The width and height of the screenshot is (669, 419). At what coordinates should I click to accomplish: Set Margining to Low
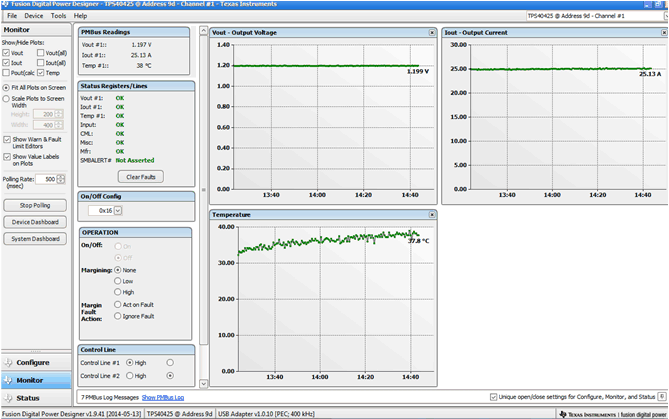118,281
